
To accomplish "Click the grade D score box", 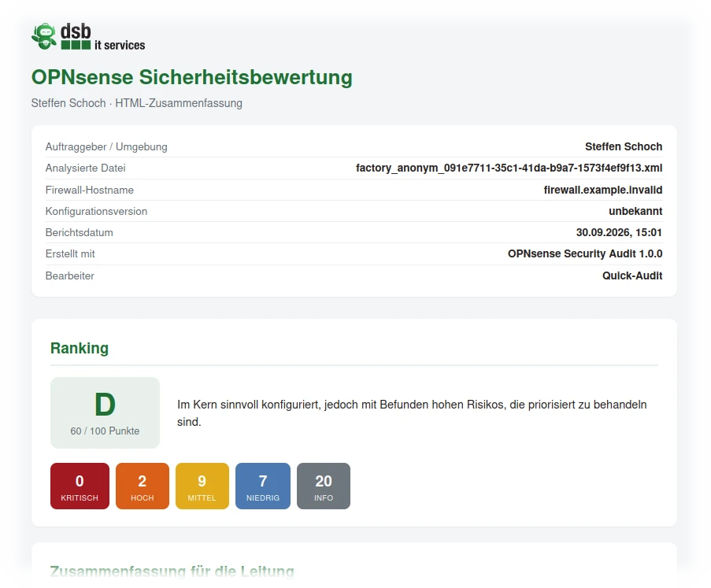I will [105, 412].
